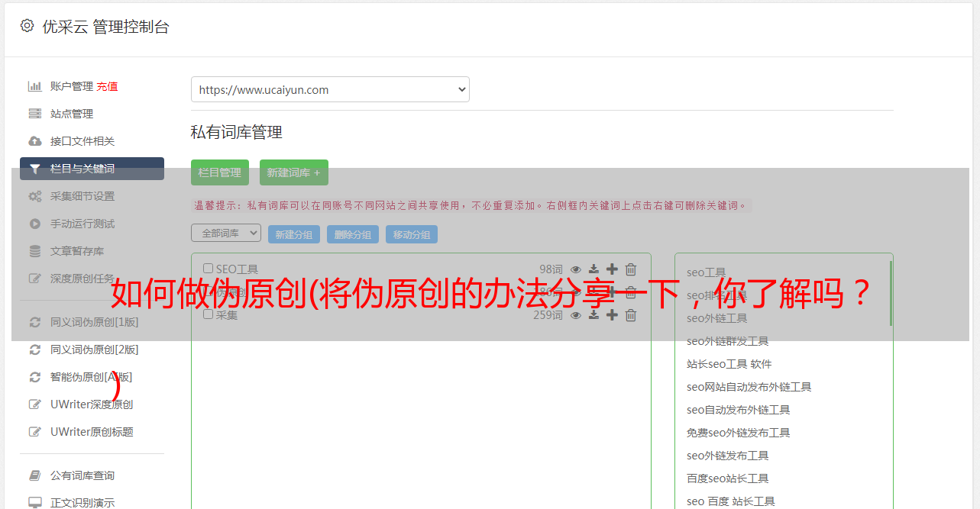Open 账户管理 via its bar-chart icon
This screenshot has height=509, width=980.
[x=34, y=86]
